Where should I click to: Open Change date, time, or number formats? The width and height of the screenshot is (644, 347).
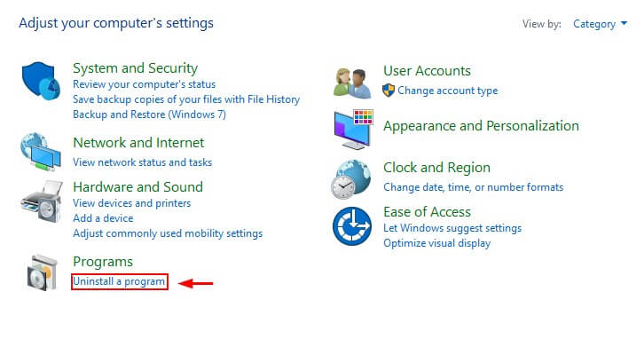tap(473, 187)
